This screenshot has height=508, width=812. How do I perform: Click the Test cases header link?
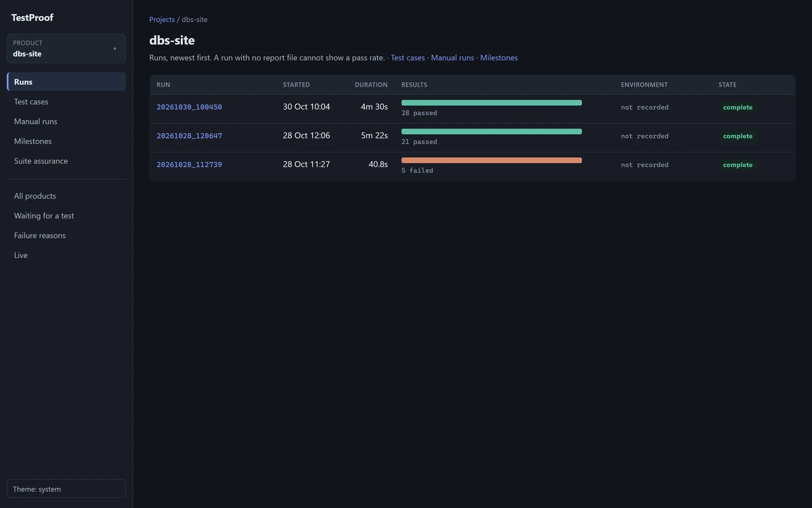click(x=408, y=58)
